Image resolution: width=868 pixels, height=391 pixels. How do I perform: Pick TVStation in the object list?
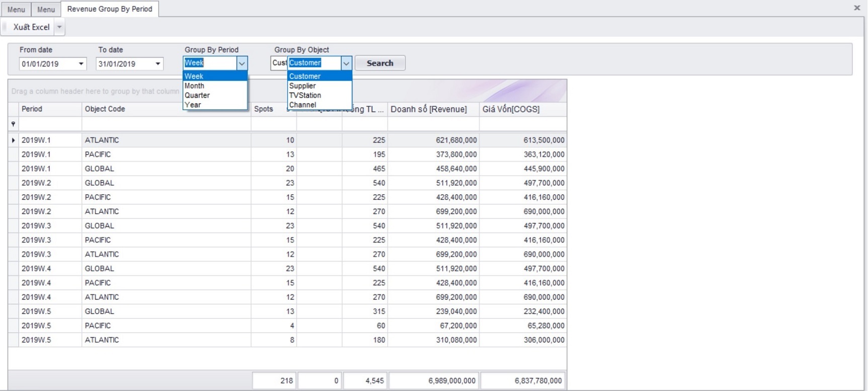pos(320,95)
